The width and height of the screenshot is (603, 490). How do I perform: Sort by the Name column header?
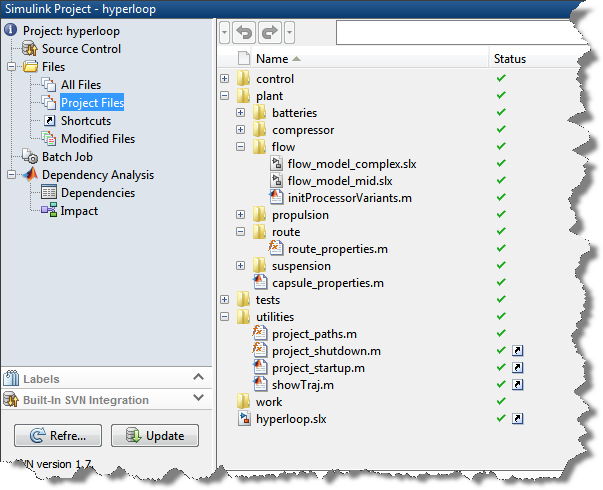[x=272, y=59]
